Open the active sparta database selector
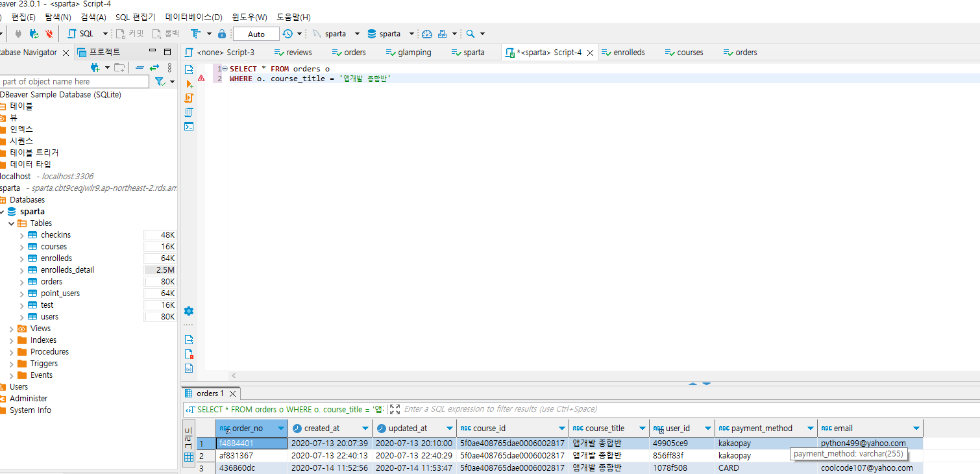980x474 pixels. [389, 34]
